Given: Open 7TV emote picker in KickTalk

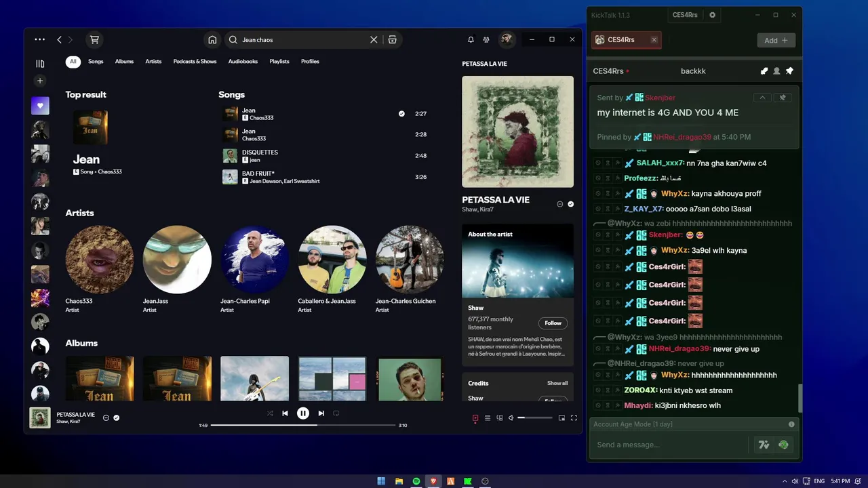Looking at the screenshot, I should (x=764, y=445).
